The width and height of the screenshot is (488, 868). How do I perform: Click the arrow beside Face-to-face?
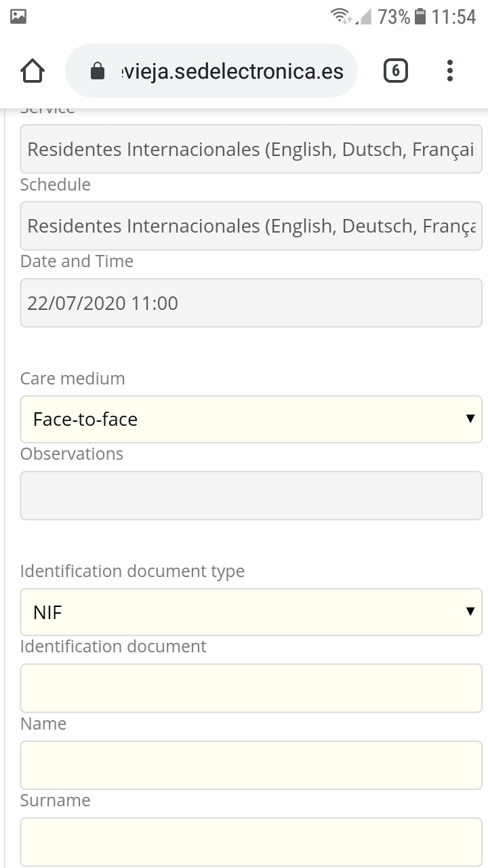click(x=470, y=418)
